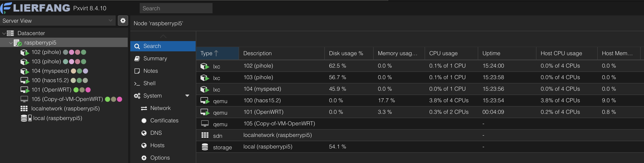Image resolution: width=644 pixels, height=163 pixels.
Task: Click the 102 (pihole) container icon in tree
Action: [x=24, y=52]
